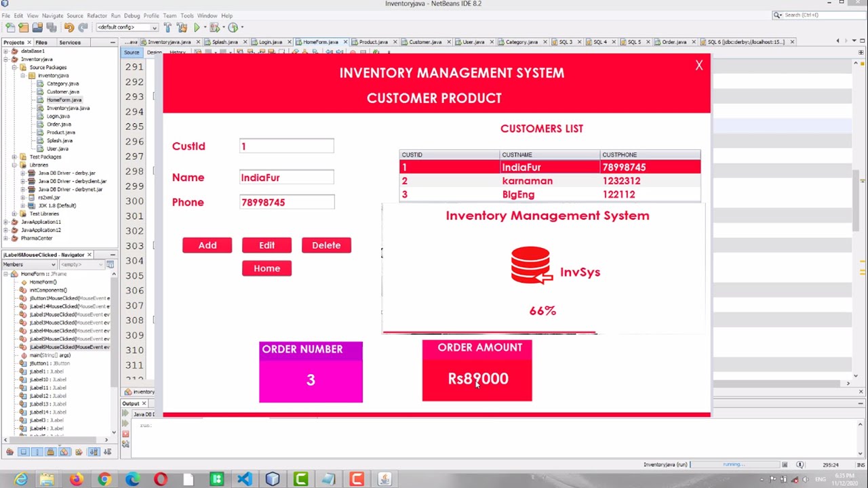Toggle Fully Qualified Names in Navigator
Image resolution: width=868 pixels, height=488 pixels.
78,452
